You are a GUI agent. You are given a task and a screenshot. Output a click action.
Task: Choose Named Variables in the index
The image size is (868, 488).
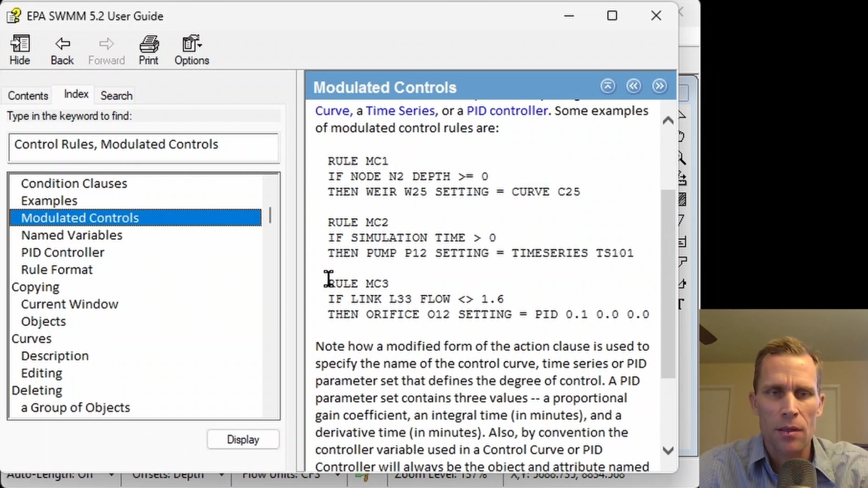click(x=72, y=235)
